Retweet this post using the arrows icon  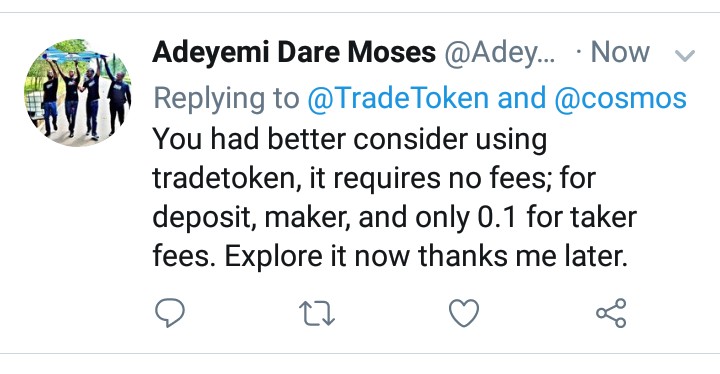(317, 313)
